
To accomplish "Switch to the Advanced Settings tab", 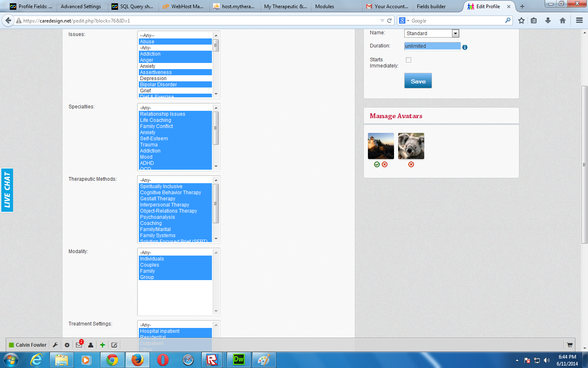I will click(81, 7).
